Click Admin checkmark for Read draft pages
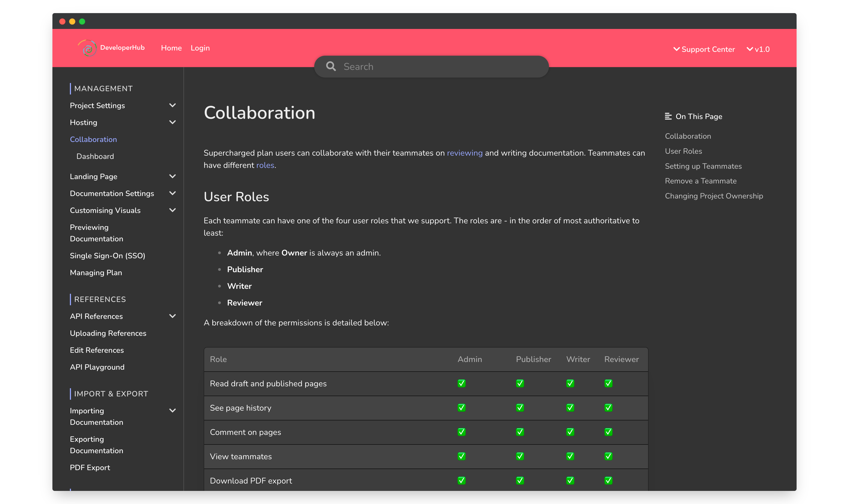 461,383
